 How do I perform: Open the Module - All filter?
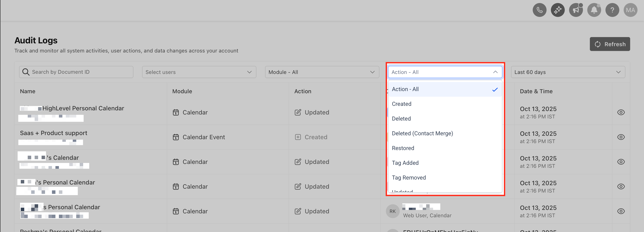coord(322,72)
